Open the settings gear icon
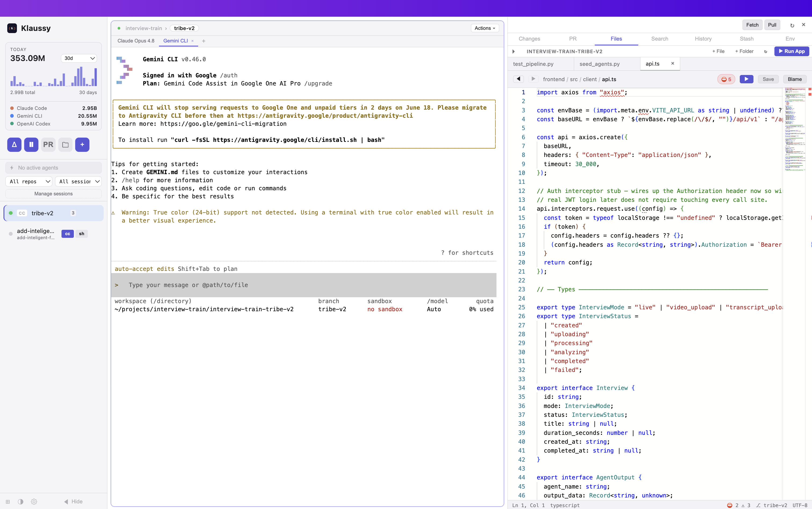Image resolution: width=812 pixels, height=509 pixels. click(34, 501)
